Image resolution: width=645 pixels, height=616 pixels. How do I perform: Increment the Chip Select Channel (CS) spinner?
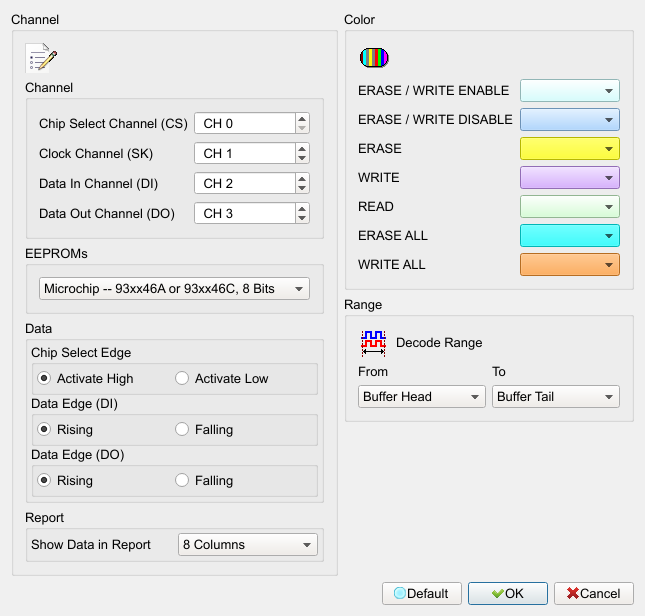302,119
